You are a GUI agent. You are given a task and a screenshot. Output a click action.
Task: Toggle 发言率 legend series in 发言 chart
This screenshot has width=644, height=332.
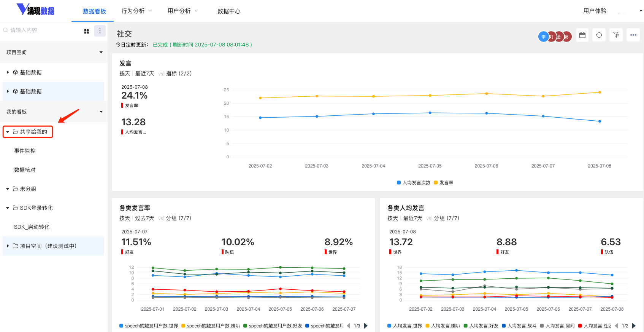point(444,183)
